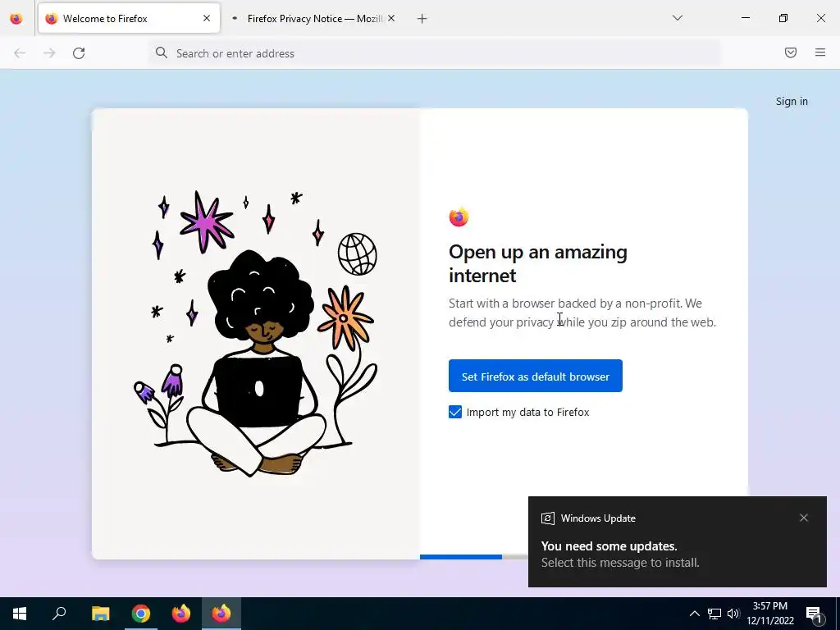The image size is (840, 630).
Task: Click the Windows Update notification icon
Action: point(547,518)
